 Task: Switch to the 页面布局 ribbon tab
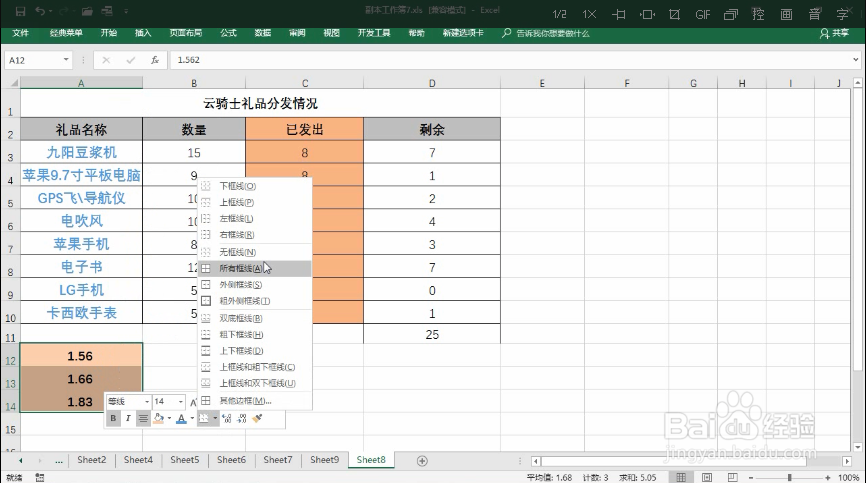click(186, 33)
